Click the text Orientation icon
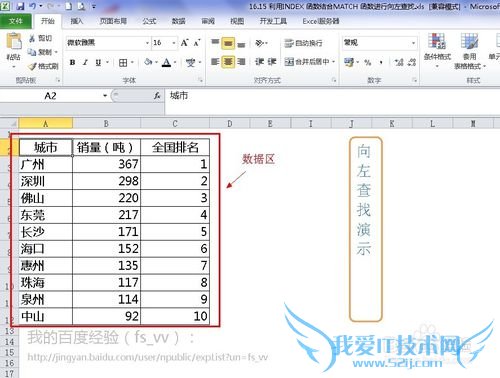This screenshot has height=378, width=500. pyautogui.click(x=260, y=43)
